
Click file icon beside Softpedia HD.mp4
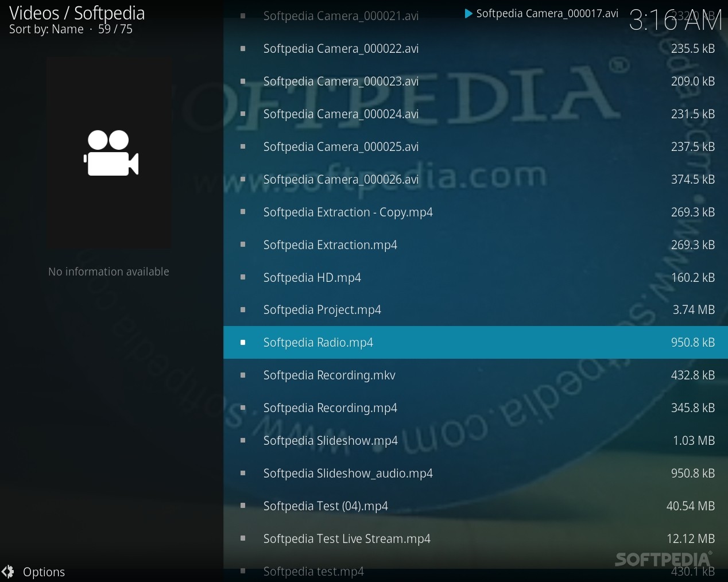click(243, 278)
